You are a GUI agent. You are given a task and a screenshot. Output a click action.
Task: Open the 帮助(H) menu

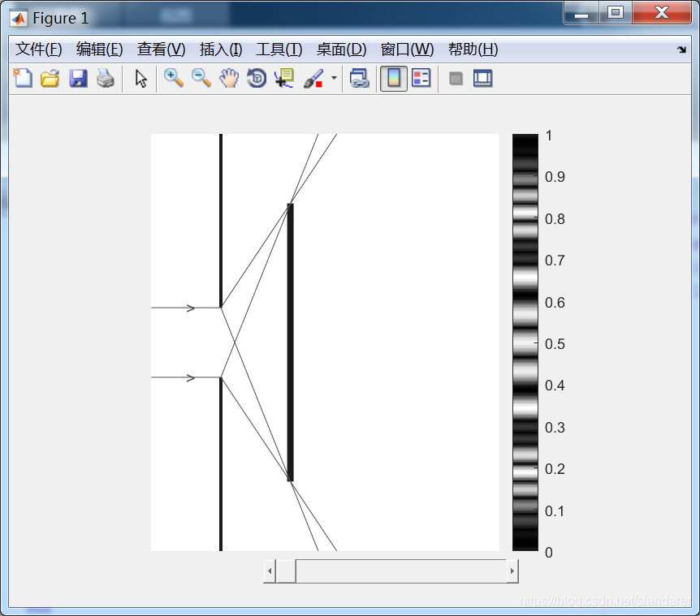(473, 50)
